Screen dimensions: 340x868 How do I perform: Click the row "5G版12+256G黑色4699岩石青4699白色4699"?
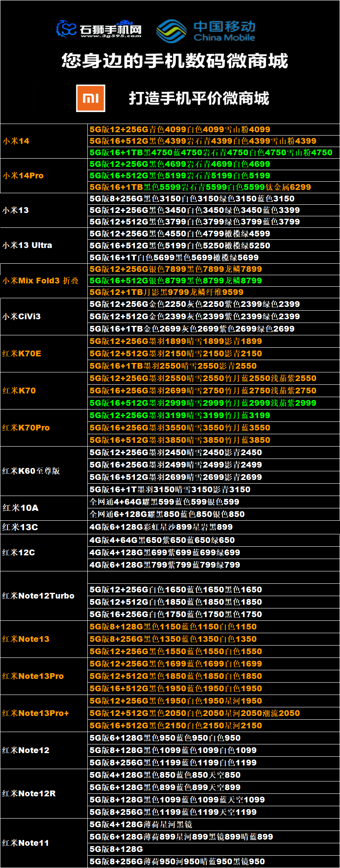pos(214,164)
